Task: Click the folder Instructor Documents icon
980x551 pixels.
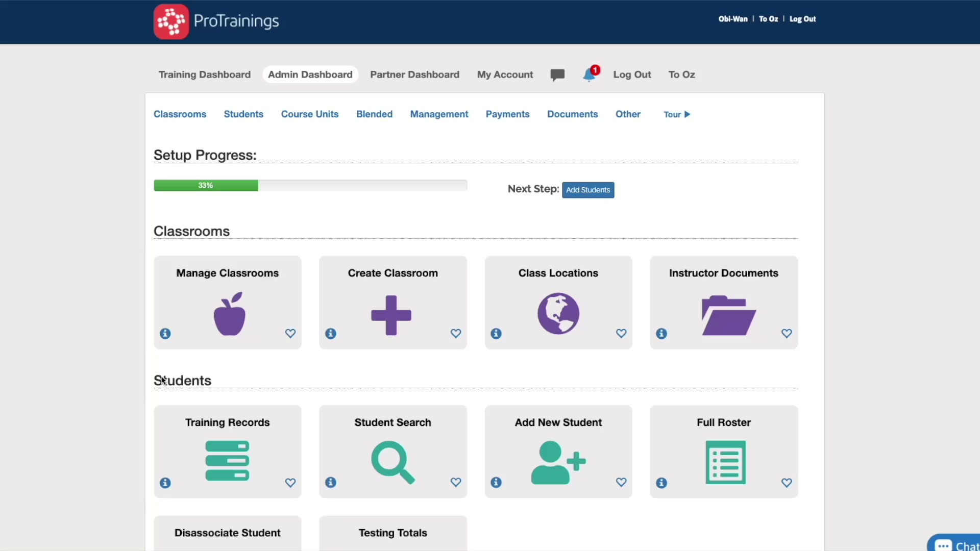Action: click(x=729, y=315)
